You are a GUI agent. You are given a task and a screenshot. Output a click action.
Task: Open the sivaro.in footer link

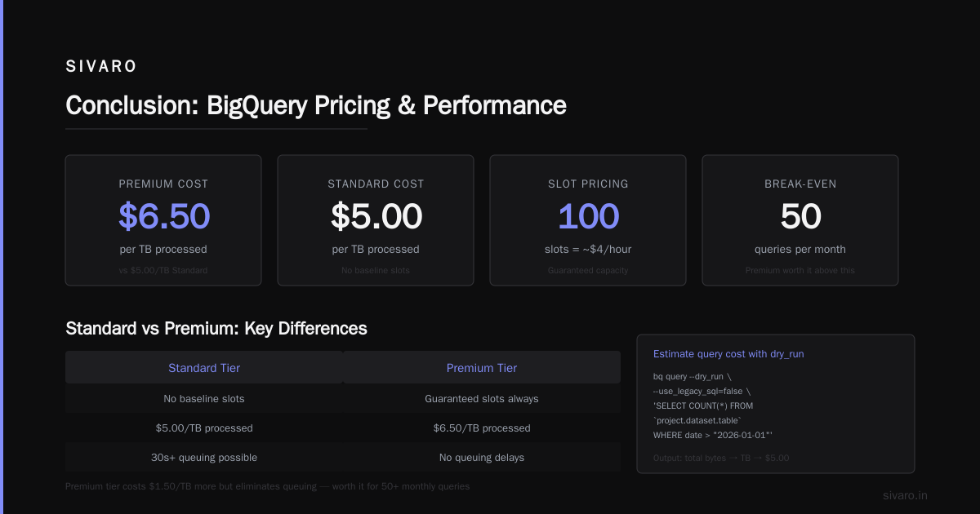point(905,495)
